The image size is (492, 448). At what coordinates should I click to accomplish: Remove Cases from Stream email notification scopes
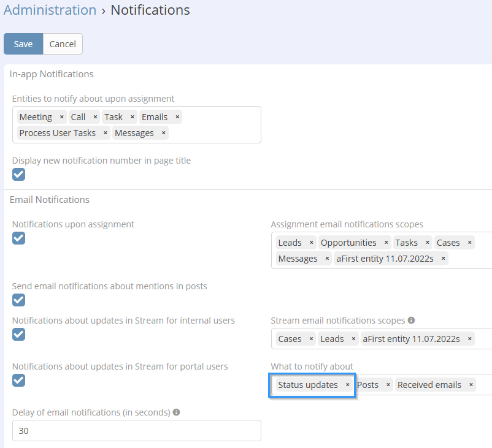(312, 339)
